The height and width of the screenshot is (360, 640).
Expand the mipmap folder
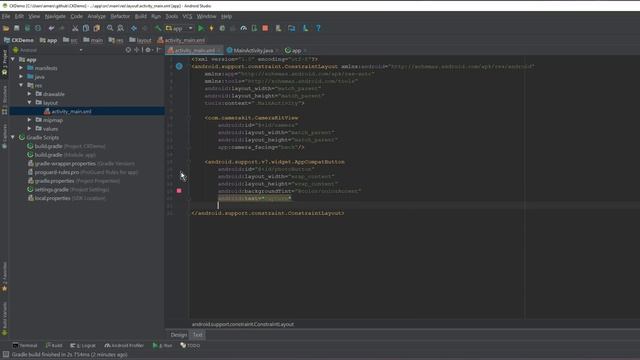[x=29, y=120]
